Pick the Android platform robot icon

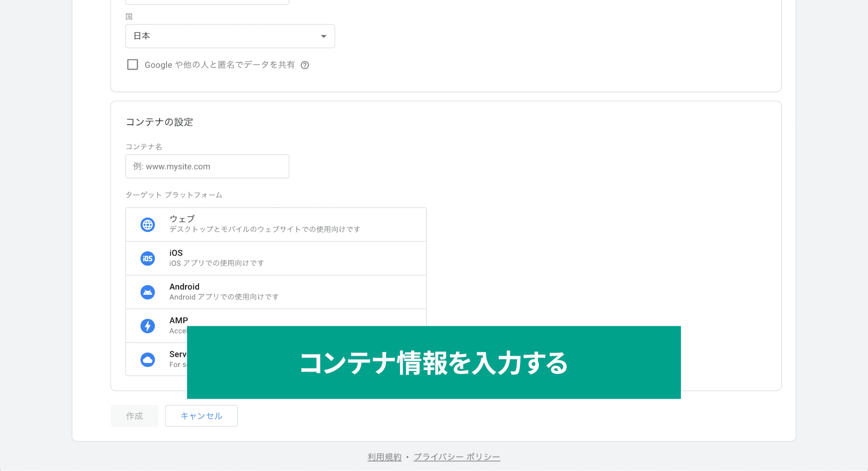point(148,292)
